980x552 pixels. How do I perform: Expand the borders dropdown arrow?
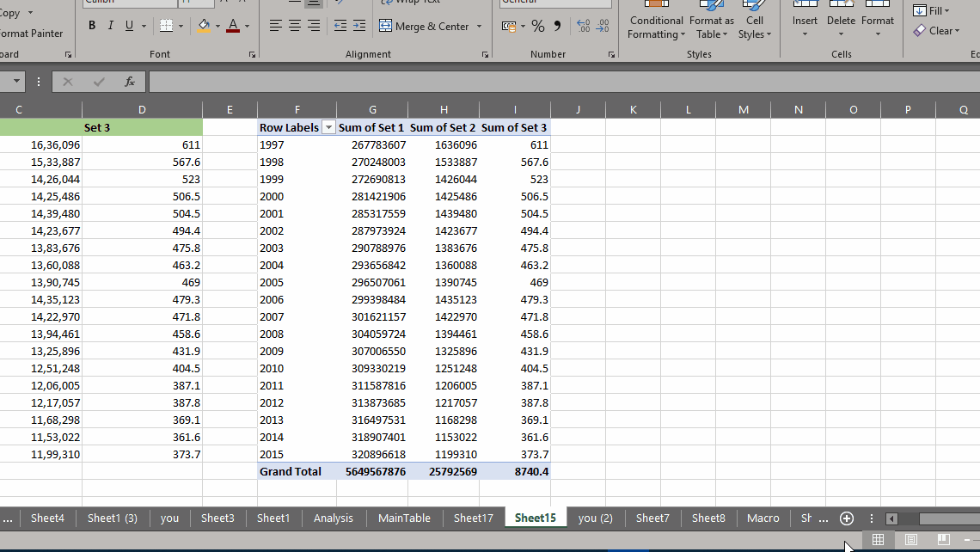click(x=181, y=27)
